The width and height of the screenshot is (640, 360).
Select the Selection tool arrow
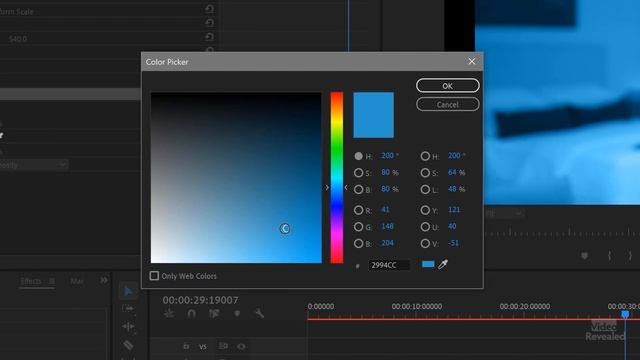click(128, 291)
